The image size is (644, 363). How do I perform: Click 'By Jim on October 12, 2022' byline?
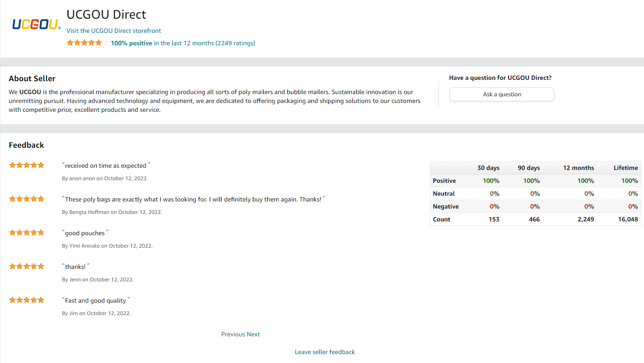pyautogui.click(x=96, y=313)
